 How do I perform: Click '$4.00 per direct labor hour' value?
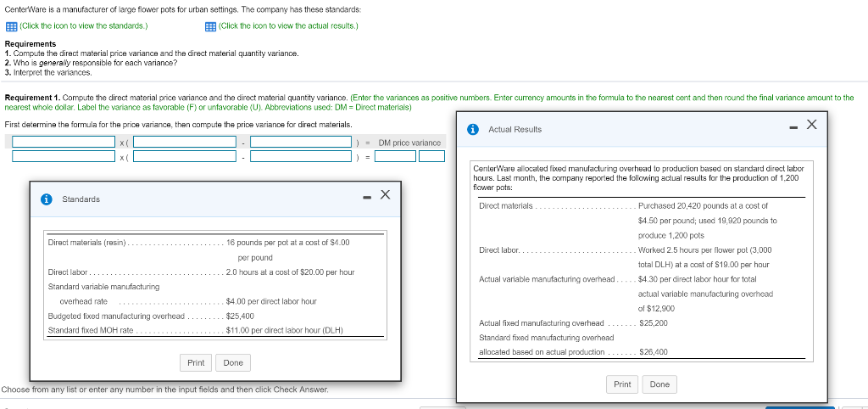click(271, 301)
